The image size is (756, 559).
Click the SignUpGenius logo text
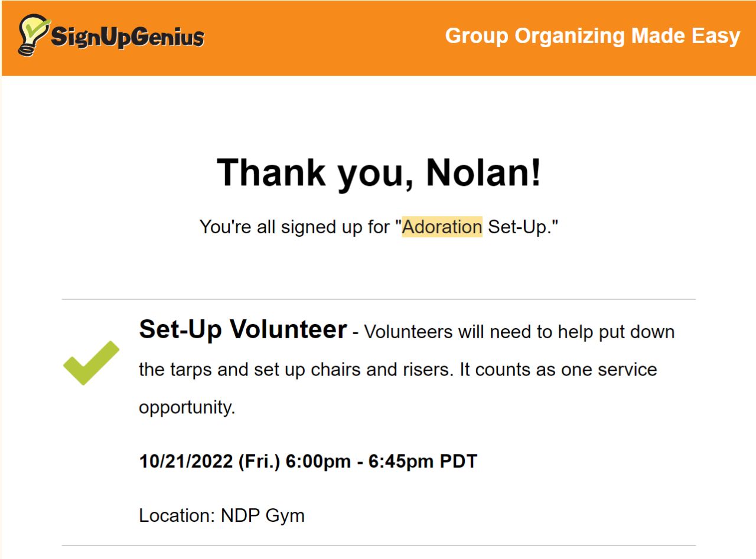127,37
